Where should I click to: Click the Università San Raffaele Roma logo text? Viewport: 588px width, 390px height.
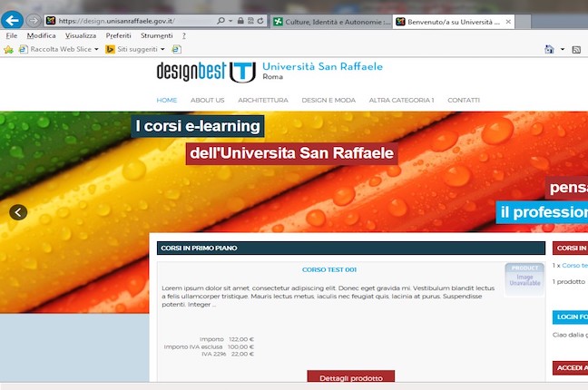pos(322,71)
